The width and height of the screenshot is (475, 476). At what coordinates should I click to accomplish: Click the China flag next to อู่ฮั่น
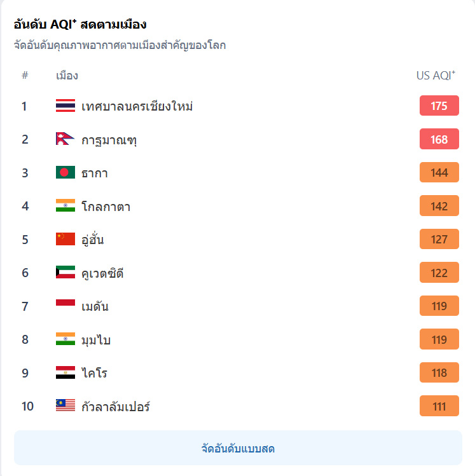65,239
